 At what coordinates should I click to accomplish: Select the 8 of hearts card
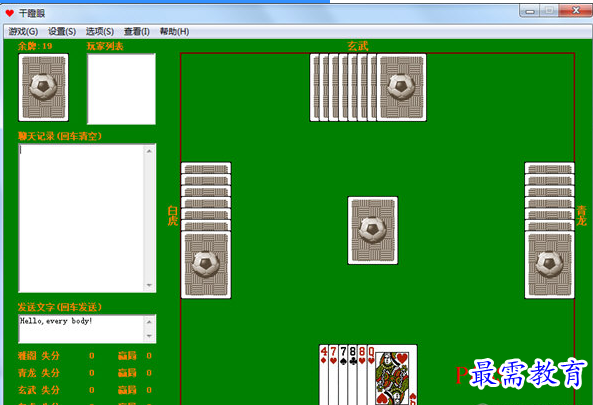[x=362, y=374]
